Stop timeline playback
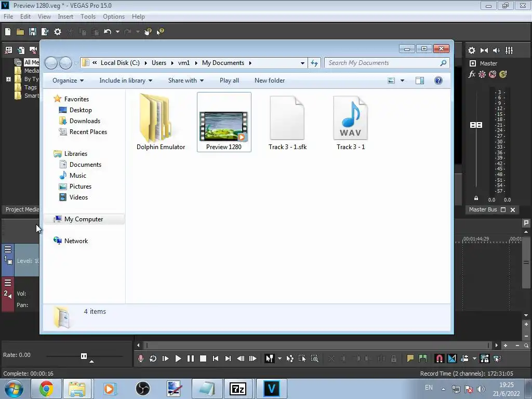Screen dimensions: 532x399 tap(203, 358)
